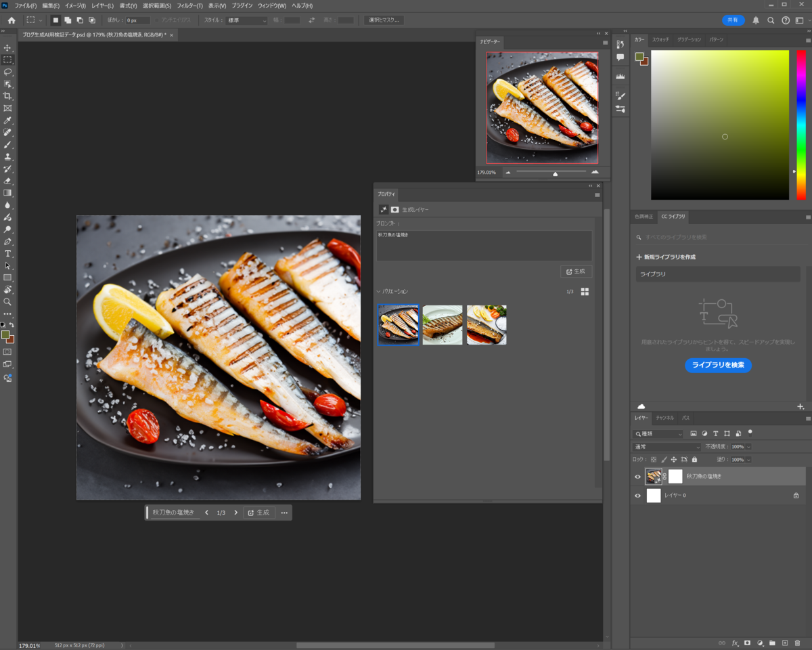Select the Hand tool
Screen dimensions: 812x650
tap(7, 290)
